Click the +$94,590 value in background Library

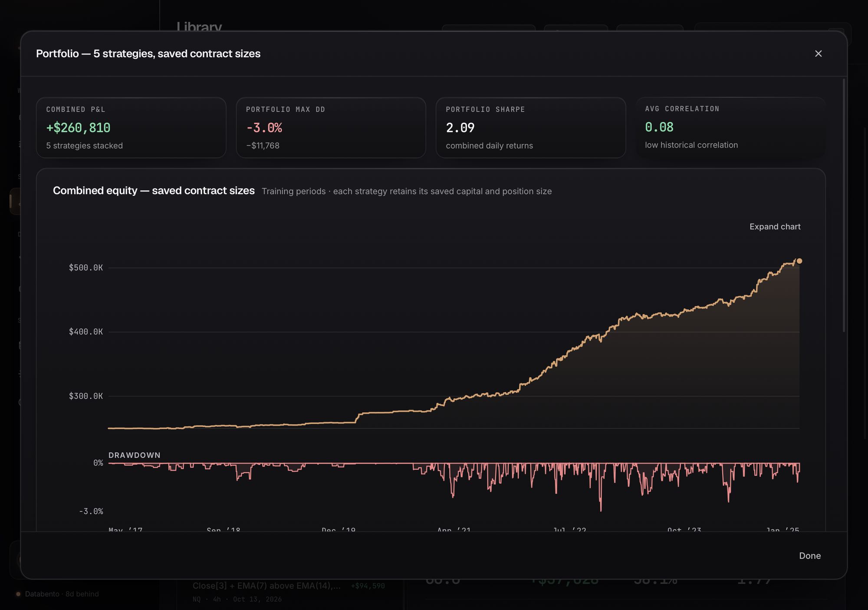[x=368, y=586]
